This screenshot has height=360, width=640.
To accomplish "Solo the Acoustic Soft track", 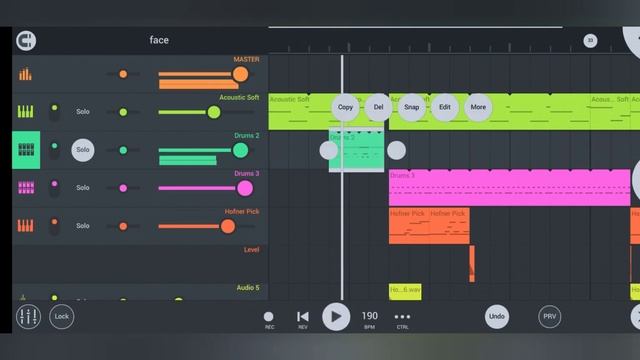I will (83, 111).
